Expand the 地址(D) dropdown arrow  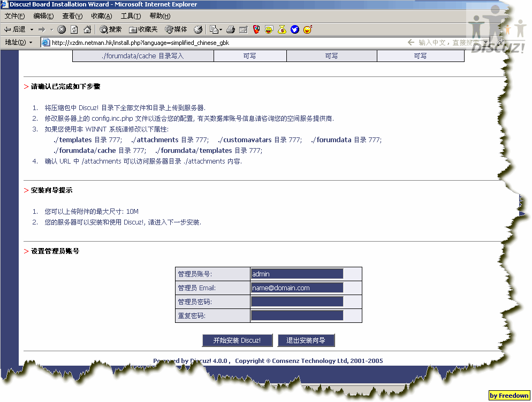point(31,42)
